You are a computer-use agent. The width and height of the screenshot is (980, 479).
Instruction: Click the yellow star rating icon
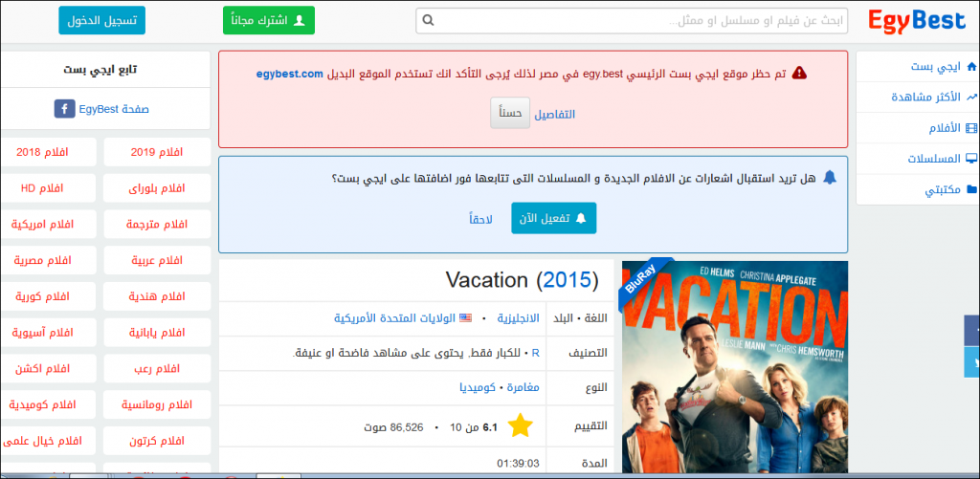520,425
